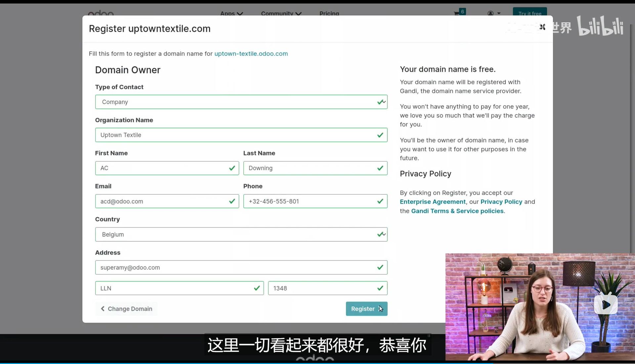
Task: Click the presenter webcam thumbnail
Action: [540, 307]
